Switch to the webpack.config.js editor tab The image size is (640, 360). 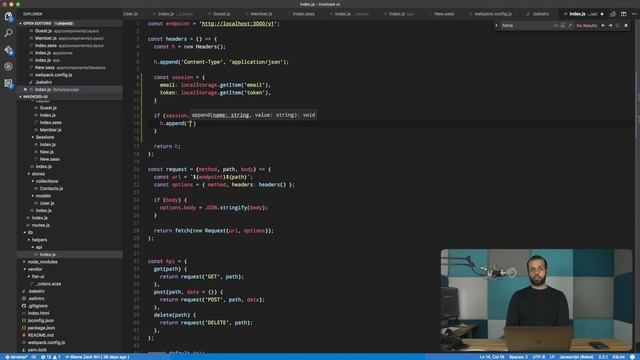493,14
